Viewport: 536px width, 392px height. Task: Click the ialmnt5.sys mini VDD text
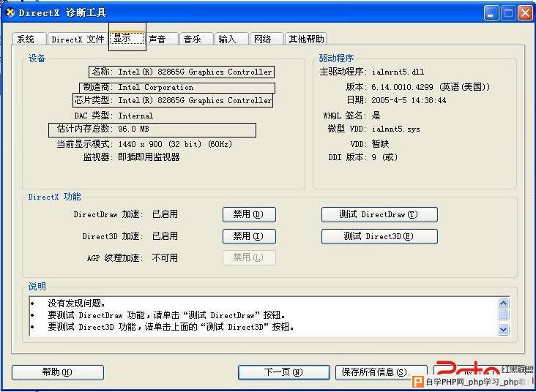(x=396, y=129)
